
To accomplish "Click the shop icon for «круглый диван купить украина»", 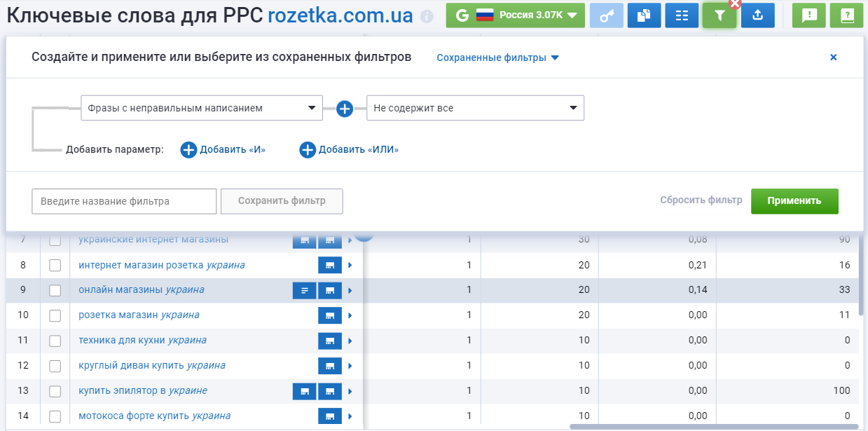I will pyautogui.click(x=330, y=366).
